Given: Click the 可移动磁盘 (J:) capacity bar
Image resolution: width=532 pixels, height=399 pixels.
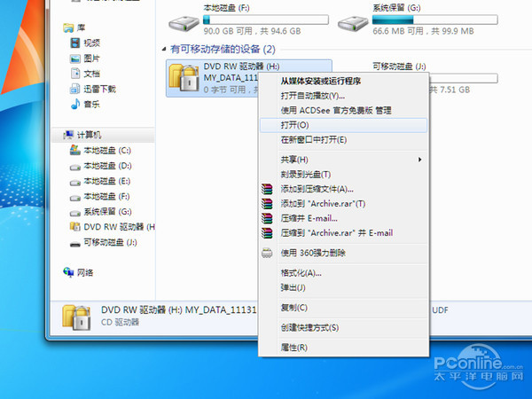Looking at the screenshot, I should (x=464, y=78).
